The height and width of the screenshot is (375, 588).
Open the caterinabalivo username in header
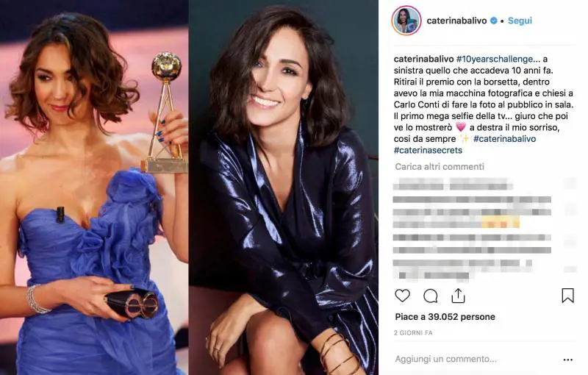pyautogui.click(x=456, y=21)
